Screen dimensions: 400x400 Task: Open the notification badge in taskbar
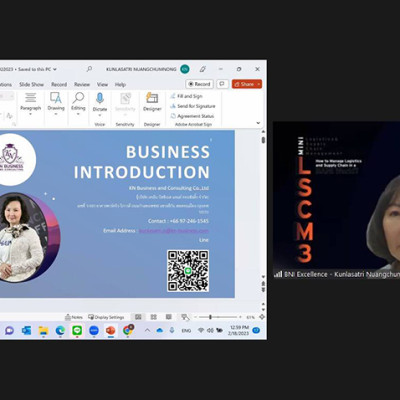[x=256, y=330]
